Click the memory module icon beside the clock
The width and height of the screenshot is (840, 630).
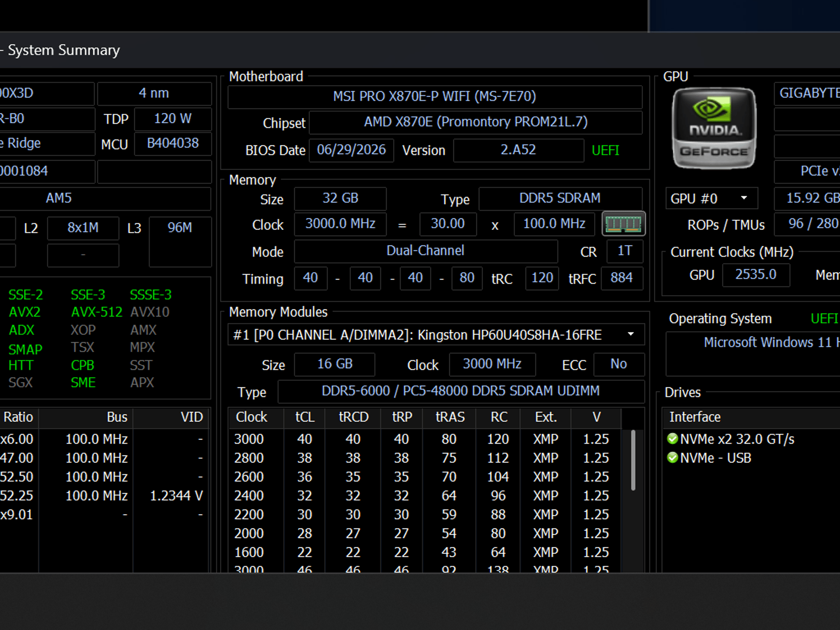623,224
